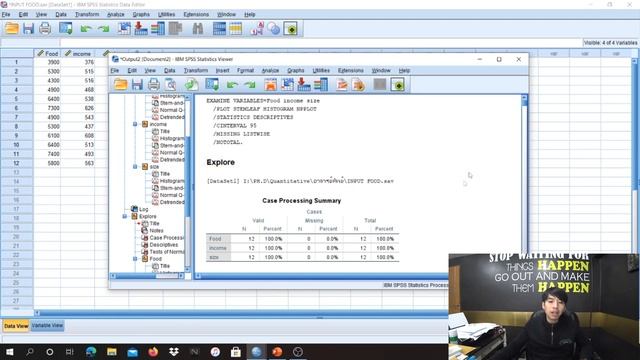Click Export output icon in Viewer toolbar
Viewport: 640px width, 360px height.
point(191,84)
